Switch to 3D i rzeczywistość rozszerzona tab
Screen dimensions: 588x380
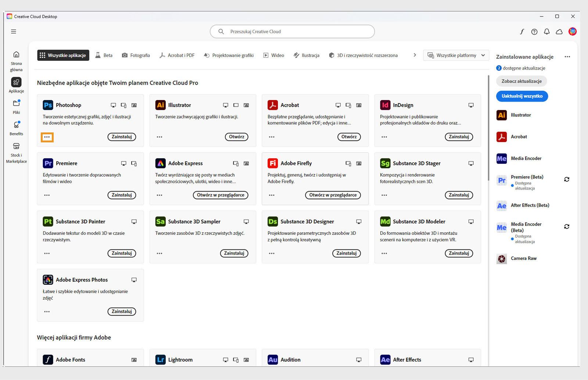pos(363,55)
